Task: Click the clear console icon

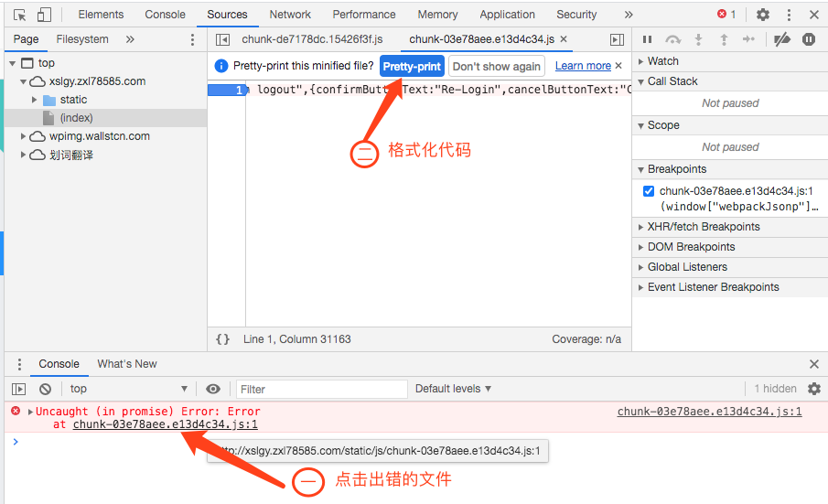Action: (45, 389)
